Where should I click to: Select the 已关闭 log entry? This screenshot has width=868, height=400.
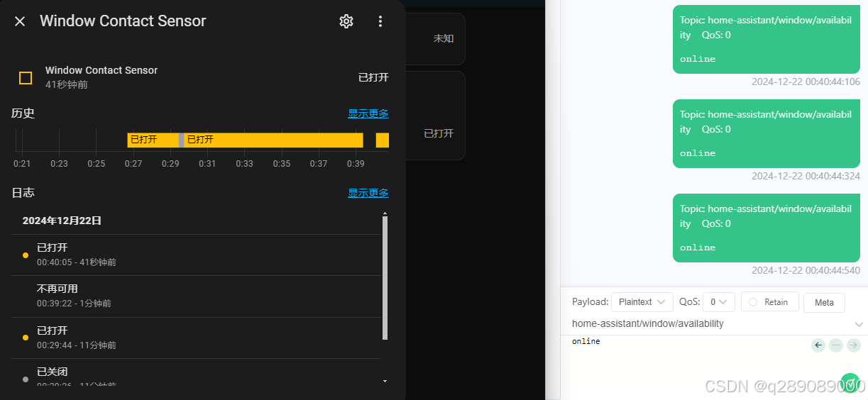[x=196, y=373]
